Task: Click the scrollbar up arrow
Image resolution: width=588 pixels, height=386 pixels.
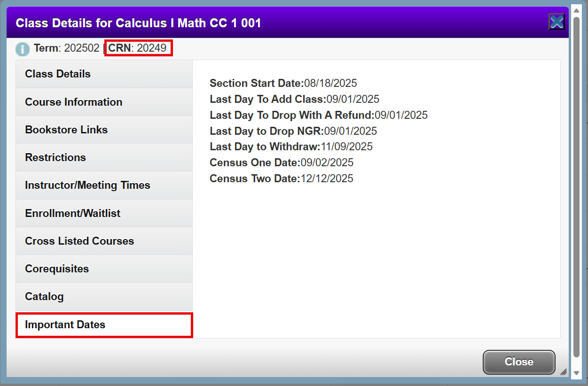Action: 577,11
